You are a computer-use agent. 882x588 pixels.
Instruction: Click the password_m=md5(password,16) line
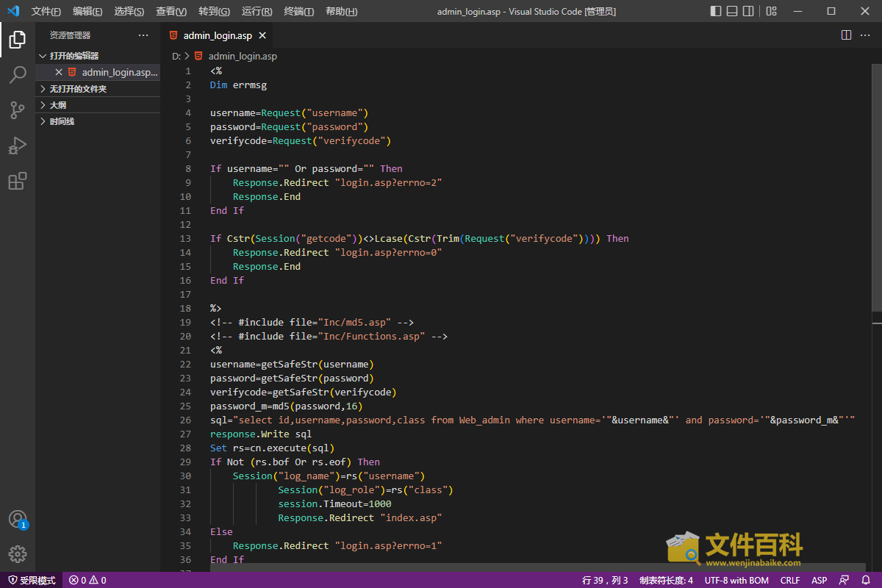287,406
